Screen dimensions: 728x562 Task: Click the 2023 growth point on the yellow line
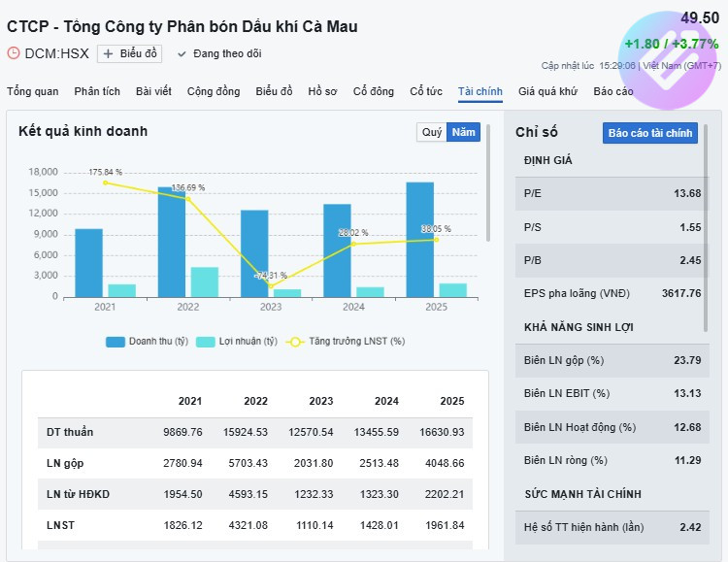click(271, 284)
